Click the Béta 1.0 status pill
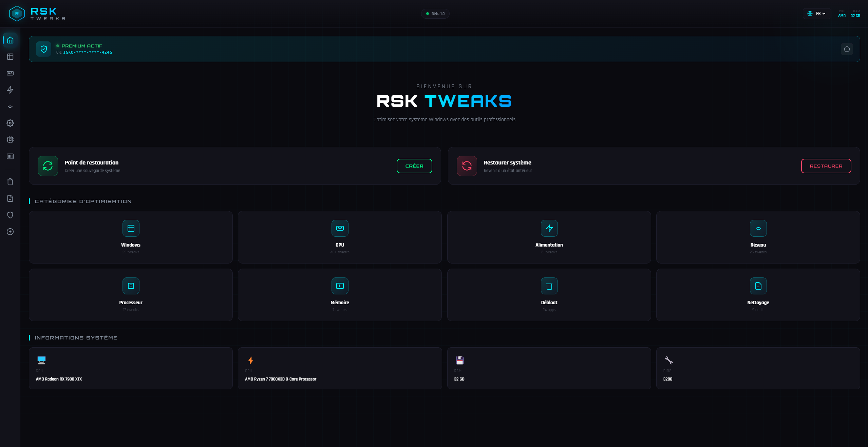Screen dimensions: 868x447 coord(435,14)
